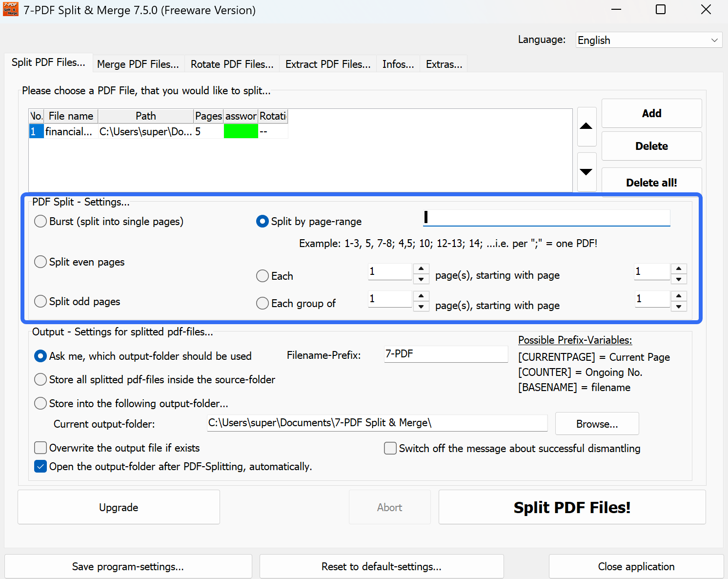
Task: Move the selected file up with the up arrow
Action: pyautogui.click(x=586, y=126)
